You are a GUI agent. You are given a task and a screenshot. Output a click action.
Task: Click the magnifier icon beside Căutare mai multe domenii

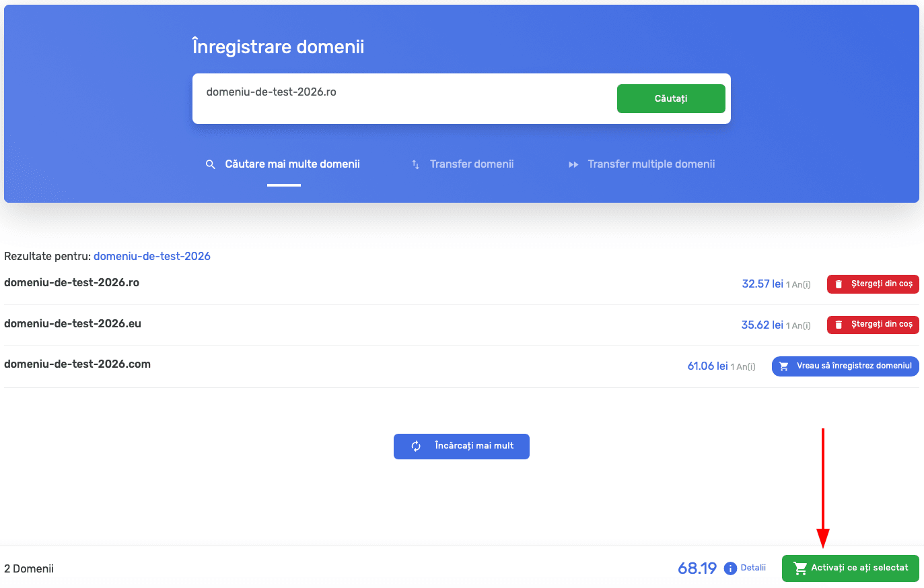211,164
